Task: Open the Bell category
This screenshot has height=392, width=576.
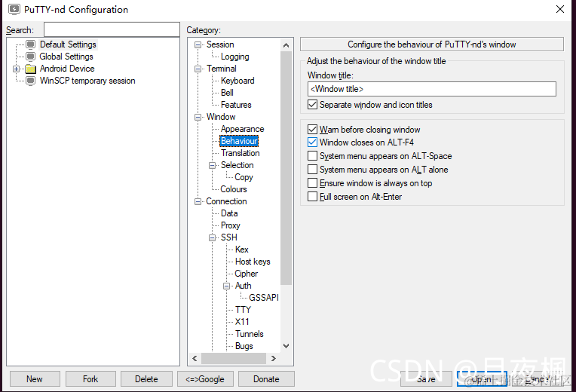Action: (227, 93)
